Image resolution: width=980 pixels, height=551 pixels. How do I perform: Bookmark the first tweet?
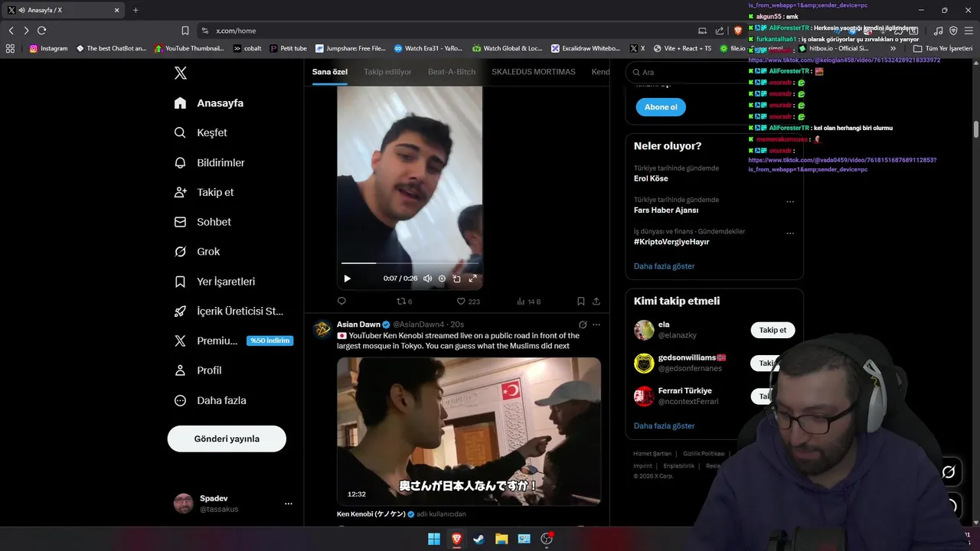[581, 302]
